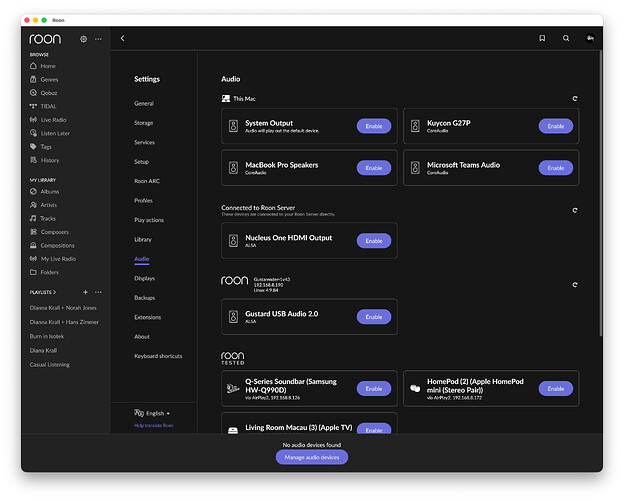Enable MacBook Pro Speakers
This screenshot has height=500, width=624.
(374, 168)
